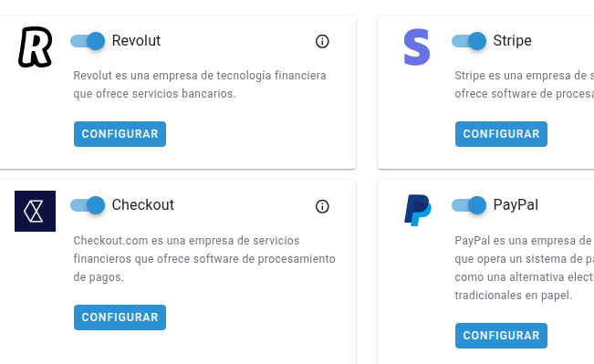Click the Checkout.com dark square logo
Viewport: 594px width, 364px height.
point(35,211)
